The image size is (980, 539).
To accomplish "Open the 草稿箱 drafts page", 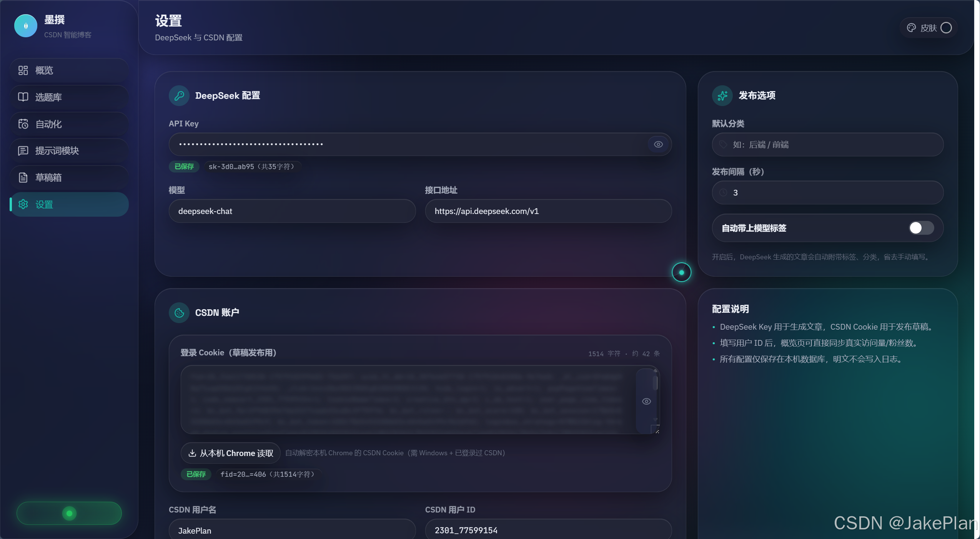I will tap(69, 177).
